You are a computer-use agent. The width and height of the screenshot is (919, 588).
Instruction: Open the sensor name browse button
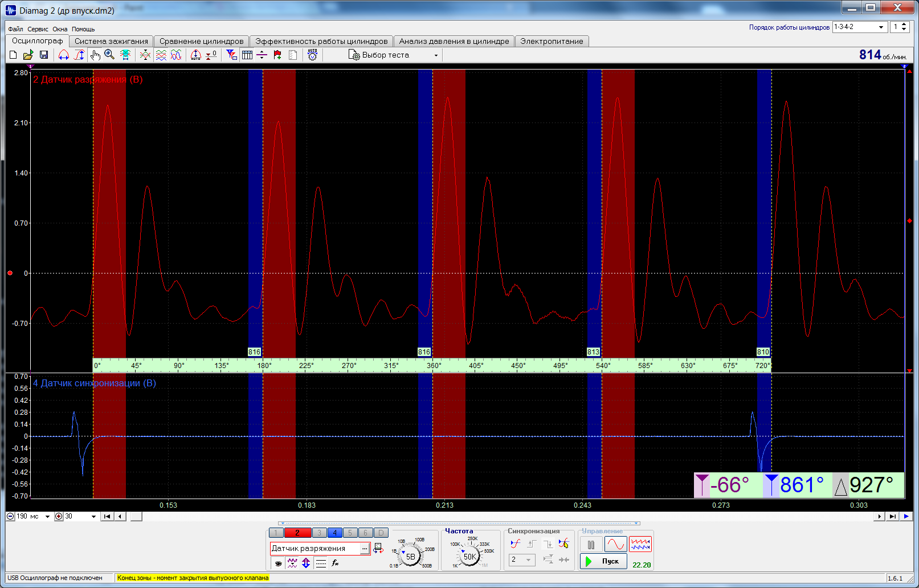tap(365, 549)
